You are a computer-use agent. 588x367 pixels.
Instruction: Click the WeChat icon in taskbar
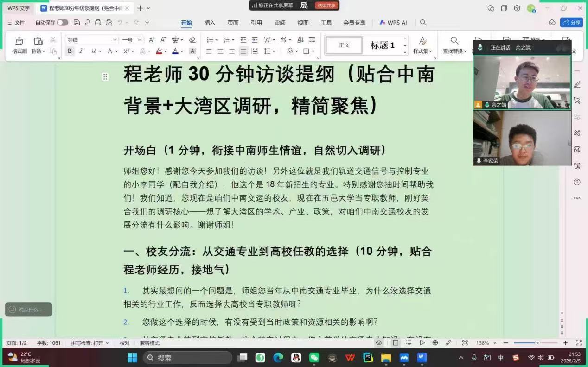(x=314, y=358)
